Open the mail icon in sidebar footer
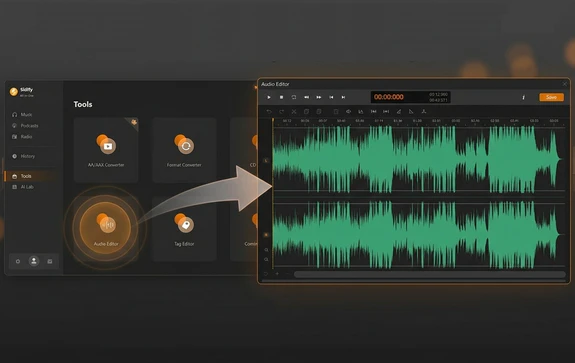 click(x=50, y=261)
